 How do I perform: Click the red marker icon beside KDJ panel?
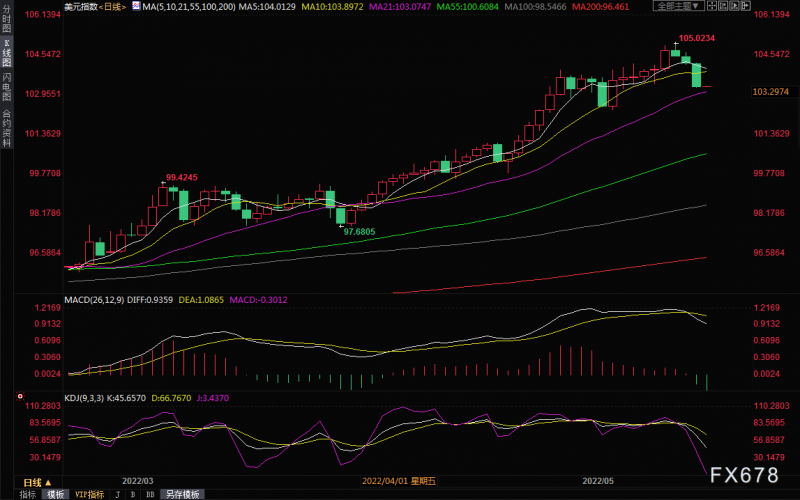[x=20, y=396]
